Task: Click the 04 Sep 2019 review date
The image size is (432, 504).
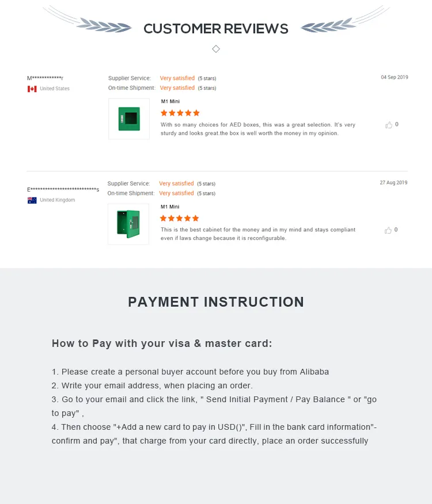Action: tap(394, 77)
